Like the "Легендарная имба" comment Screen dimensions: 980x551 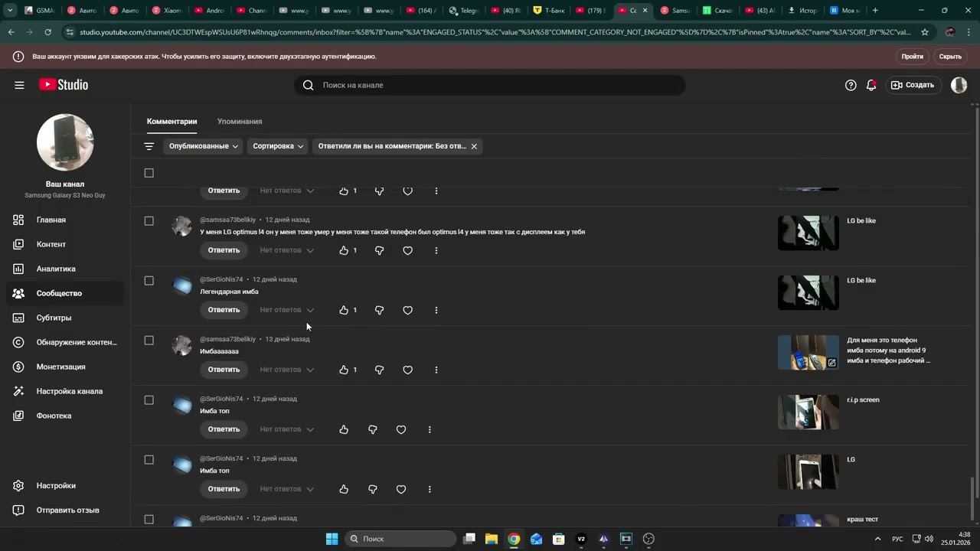tap(344, 310)
